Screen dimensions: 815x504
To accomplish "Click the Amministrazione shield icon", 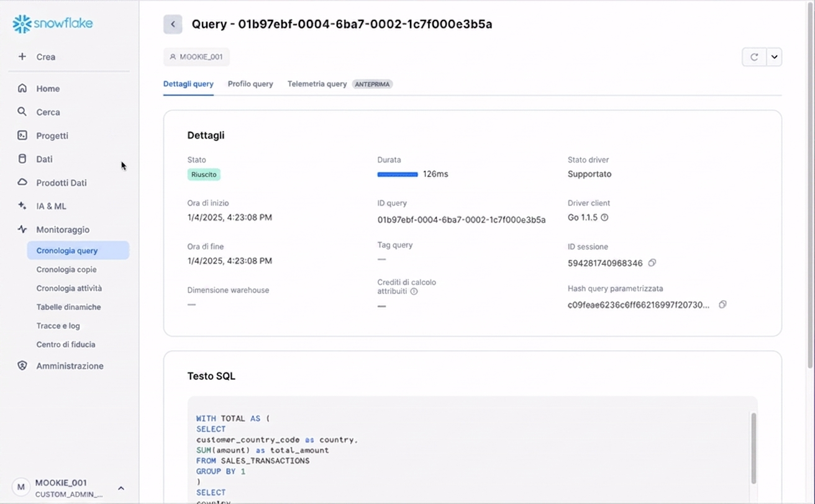I will click(22, 366).
